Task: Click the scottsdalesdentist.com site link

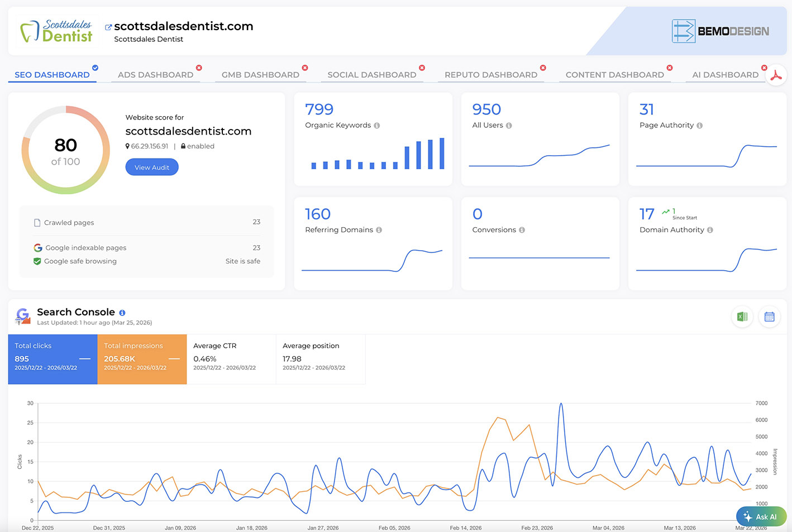Action: tap(183, 26)
